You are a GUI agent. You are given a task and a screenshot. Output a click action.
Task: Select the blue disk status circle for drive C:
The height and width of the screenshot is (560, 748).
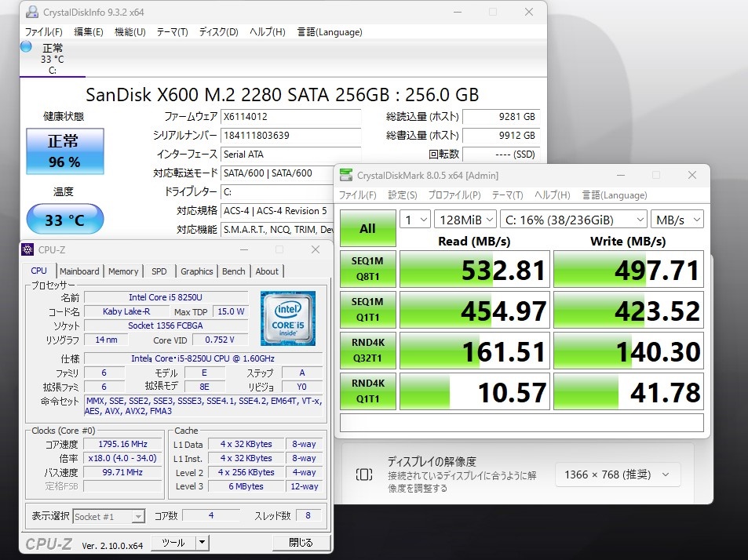pyautogui.click(x=26, y=47)
